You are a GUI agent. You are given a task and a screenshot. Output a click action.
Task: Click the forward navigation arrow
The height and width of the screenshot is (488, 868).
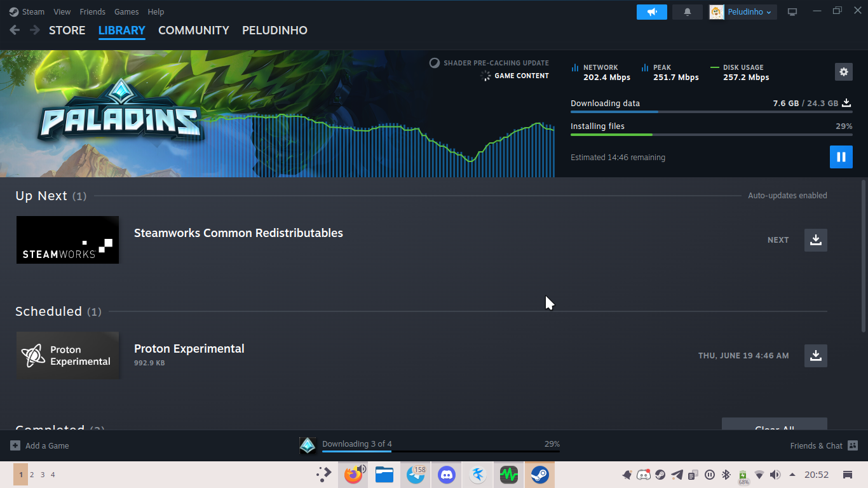(34, 30)
